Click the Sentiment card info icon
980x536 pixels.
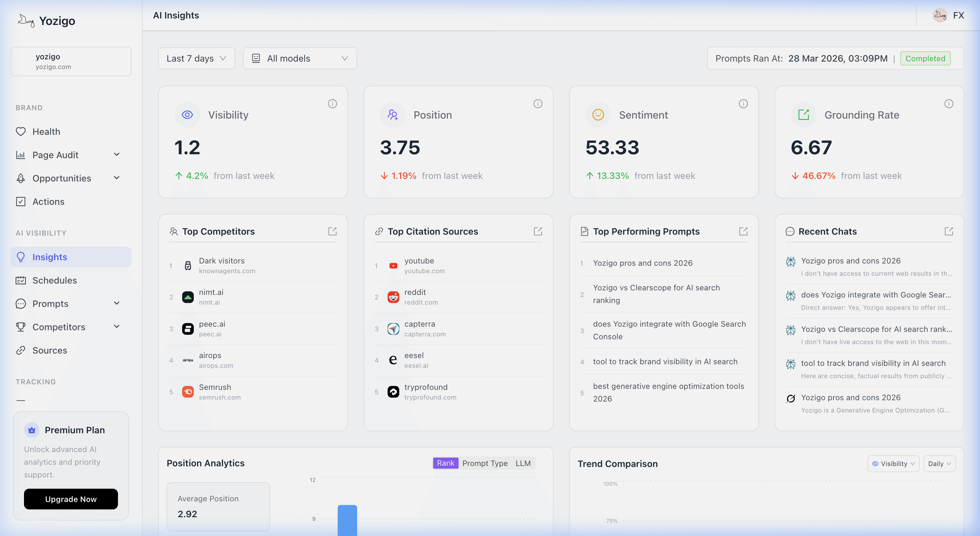pyautogui.click(x=743, y=103)
